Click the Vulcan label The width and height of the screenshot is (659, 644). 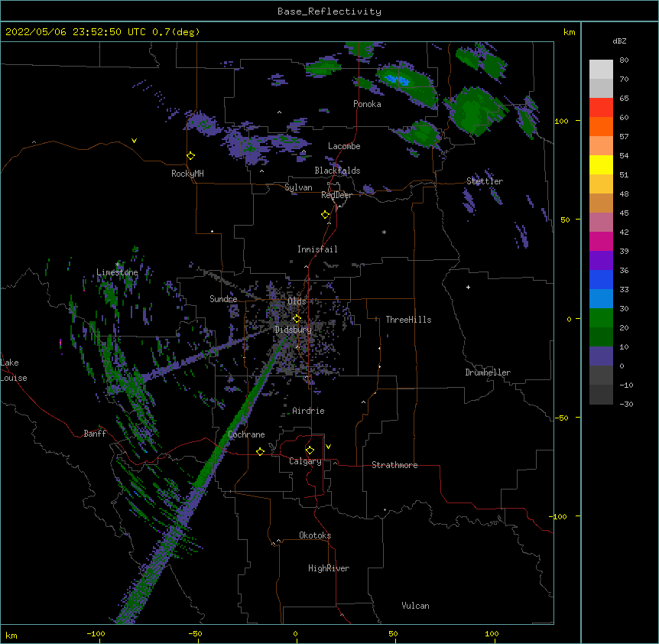(x=415, y=606)
